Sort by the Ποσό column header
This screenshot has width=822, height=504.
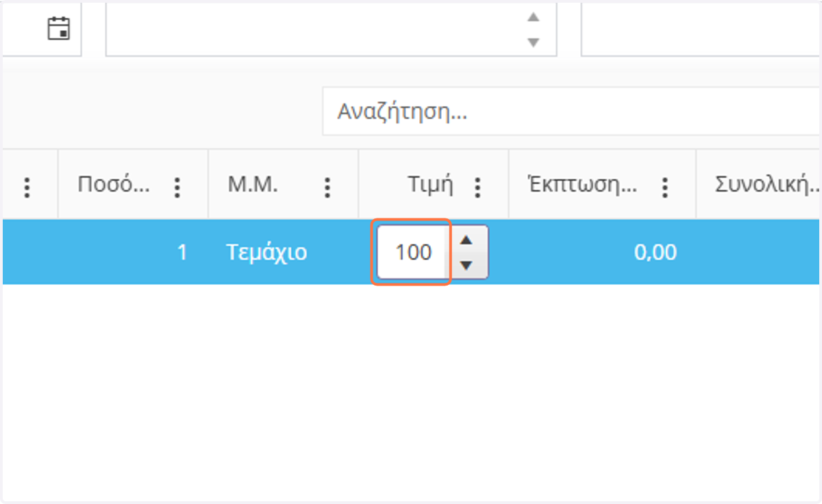113,186
